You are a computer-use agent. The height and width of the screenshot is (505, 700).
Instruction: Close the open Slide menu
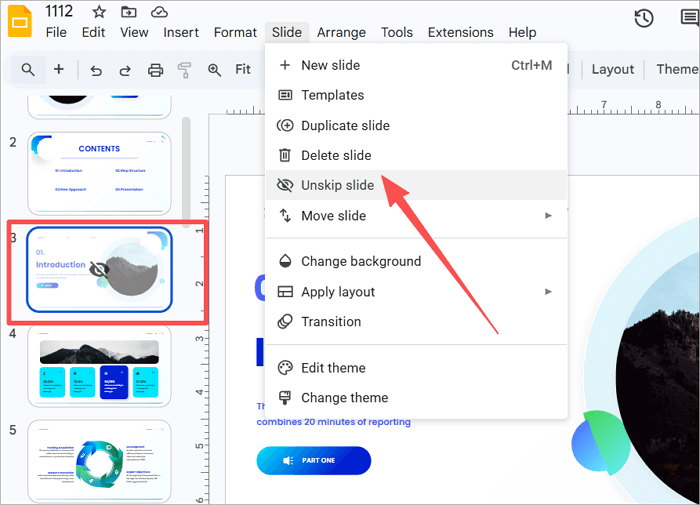click(287, 32)
